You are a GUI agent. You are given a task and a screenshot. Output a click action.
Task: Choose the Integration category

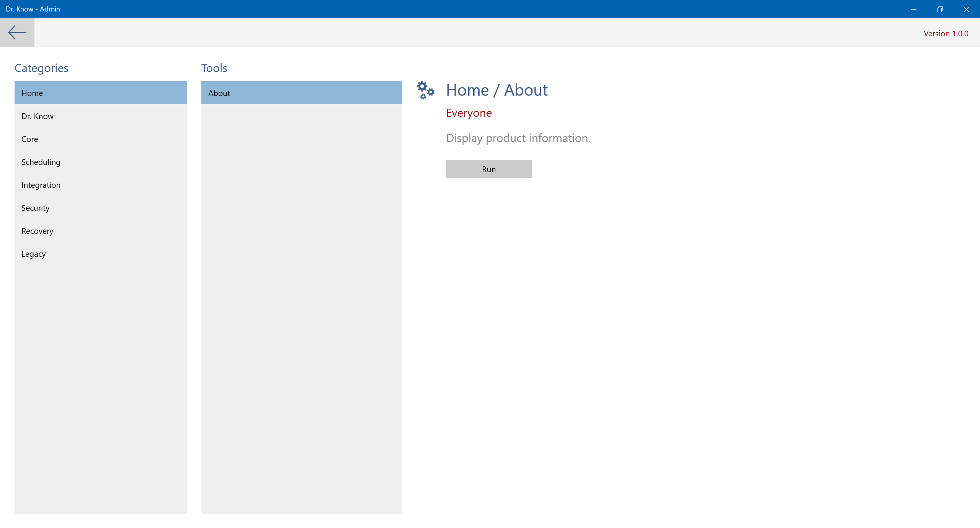click(x=100, y=185)
